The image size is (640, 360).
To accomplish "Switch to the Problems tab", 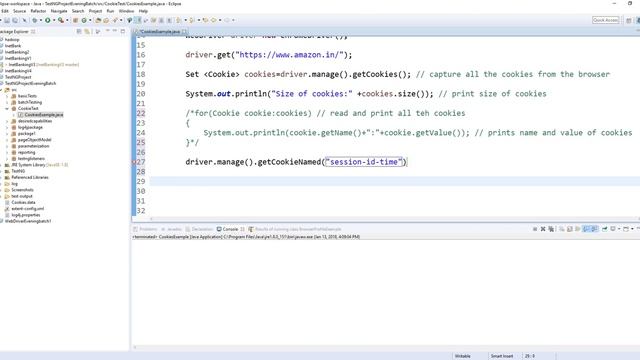I will [145, 229].
